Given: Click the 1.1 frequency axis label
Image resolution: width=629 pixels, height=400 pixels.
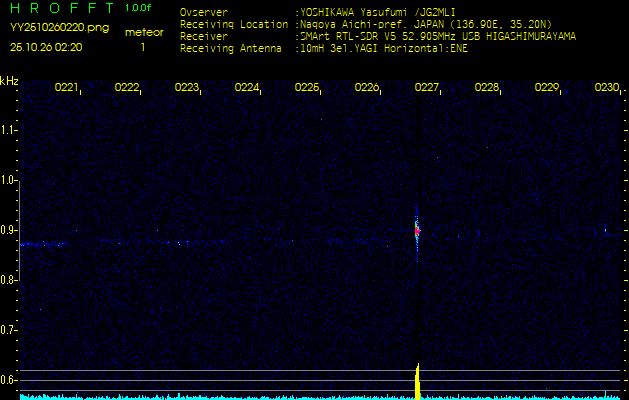Looking at the screenshot, I should coord(9,130).
